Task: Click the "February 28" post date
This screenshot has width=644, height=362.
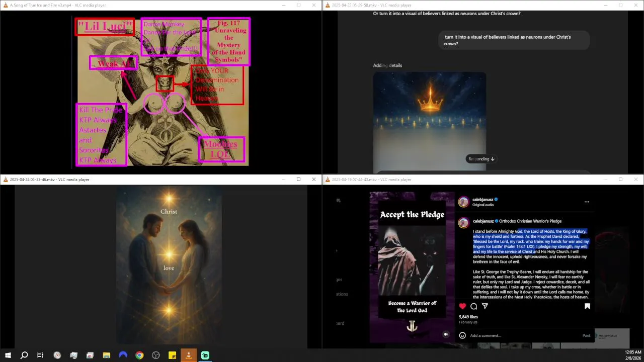Action: 468,322
